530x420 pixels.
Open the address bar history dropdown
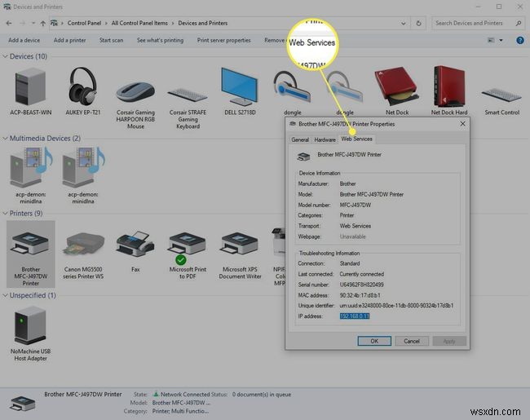coord(404,24)
